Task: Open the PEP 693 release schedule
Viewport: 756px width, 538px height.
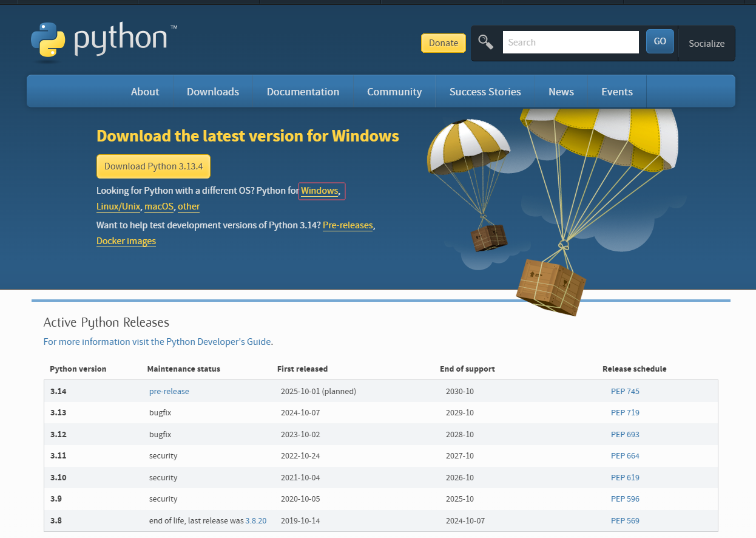Action: [x=625, y=435]
